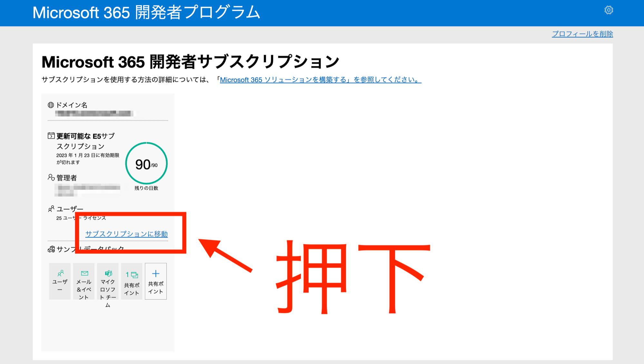Click the Microsoft 365 開発者プログラム header title
The image size is (644, 364).
click(146, 13)
